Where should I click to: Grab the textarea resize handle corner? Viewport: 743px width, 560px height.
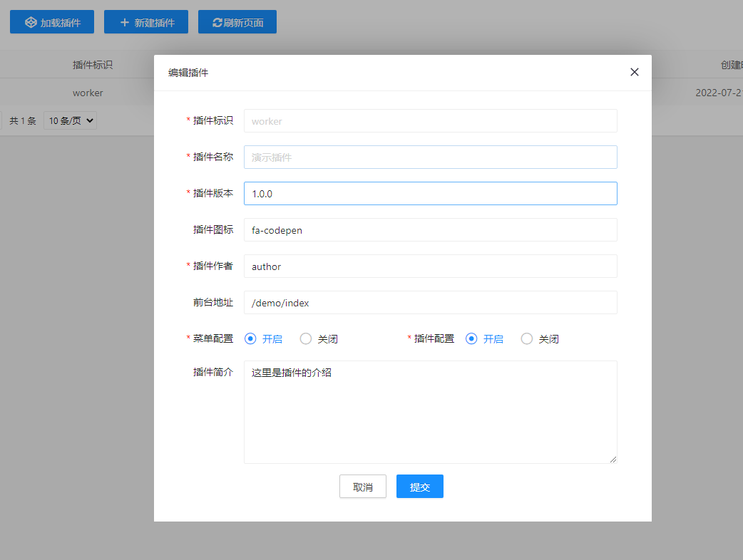(x=613, y=460)
